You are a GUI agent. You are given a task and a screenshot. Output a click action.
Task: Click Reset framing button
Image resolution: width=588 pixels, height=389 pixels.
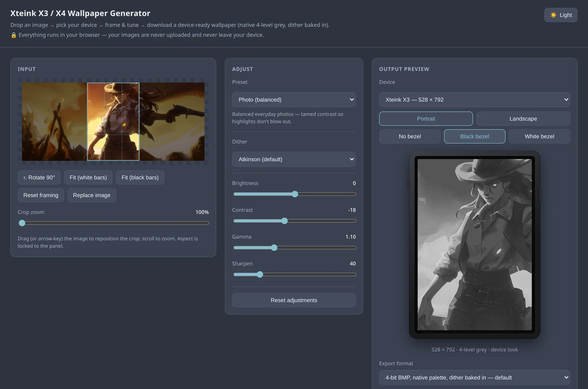[x=41, y=195]
